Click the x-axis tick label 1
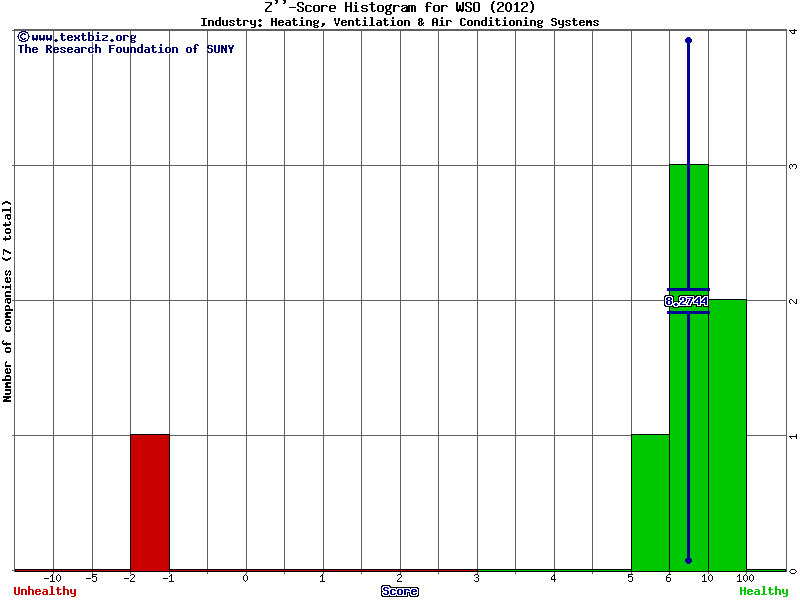Screen dimensions: 800x600 [322, 578]
